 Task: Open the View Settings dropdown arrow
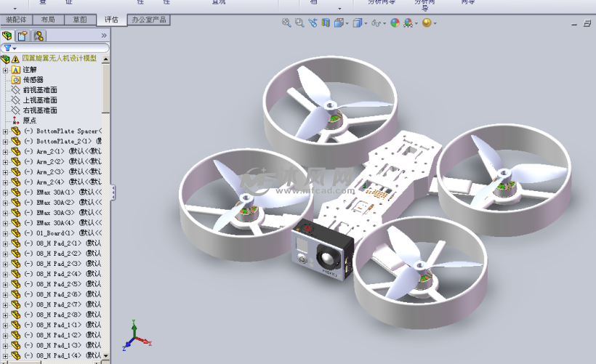(x=435, y=23)
